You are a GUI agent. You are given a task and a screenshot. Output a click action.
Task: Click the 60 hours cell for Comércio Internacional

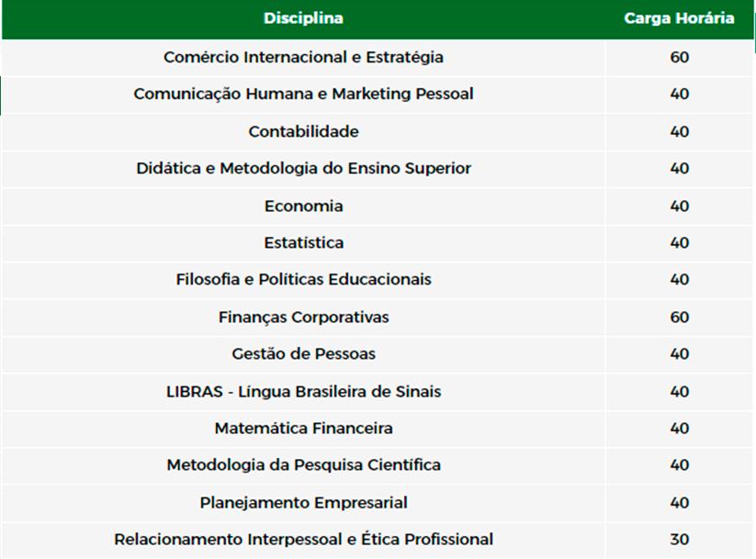680,57
